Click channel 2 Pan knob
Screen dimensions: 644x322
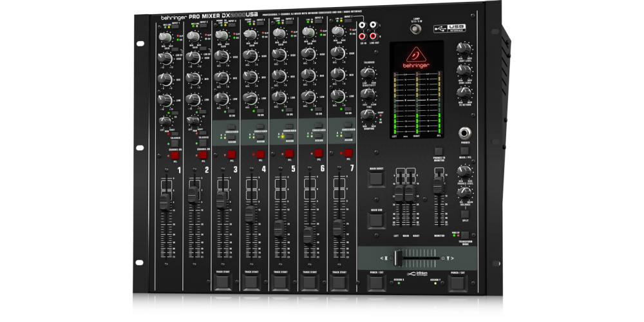[x=192, y=120]
